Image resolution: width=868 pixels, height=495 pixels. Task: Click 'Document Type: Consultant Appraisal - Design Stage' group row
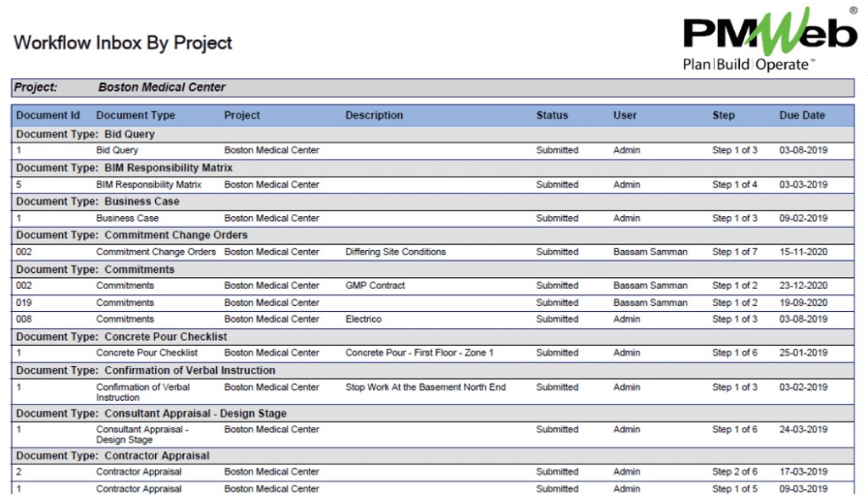[432, 414]
